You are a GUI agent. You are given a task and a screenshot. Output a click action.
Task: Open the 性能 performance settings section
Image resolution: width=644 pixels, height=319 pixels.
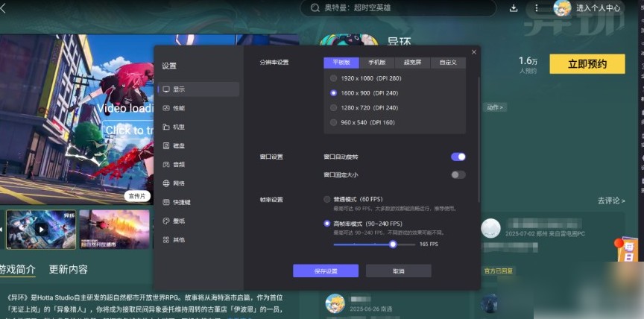tap(198, 108)
